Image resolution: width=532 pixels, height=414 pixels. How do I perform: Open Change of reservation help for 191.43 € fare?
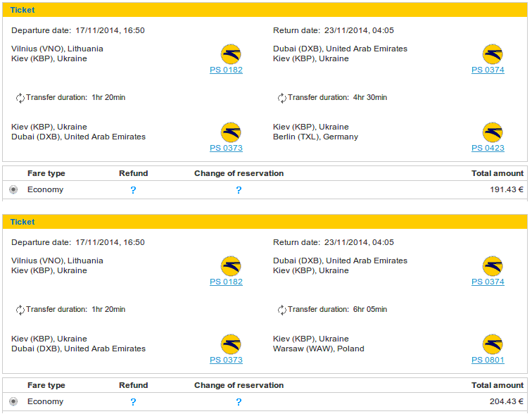tap(239, 190)
